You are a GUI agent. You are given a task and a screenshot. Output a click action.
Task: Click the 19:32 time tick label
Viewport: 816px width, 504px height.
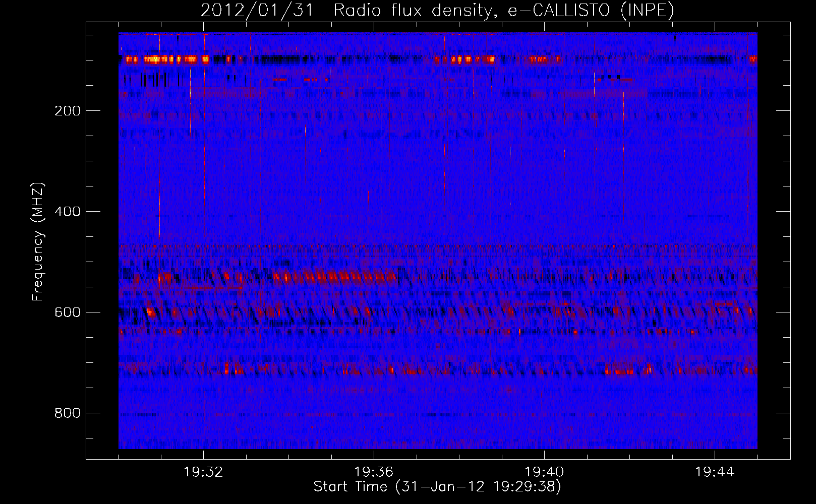tap(203, 472)
